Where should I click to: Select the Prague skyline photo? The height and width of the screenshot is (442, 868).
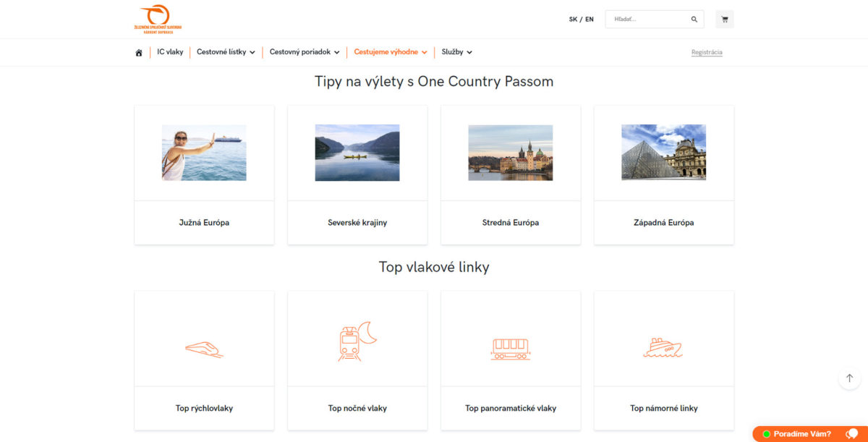511,153
